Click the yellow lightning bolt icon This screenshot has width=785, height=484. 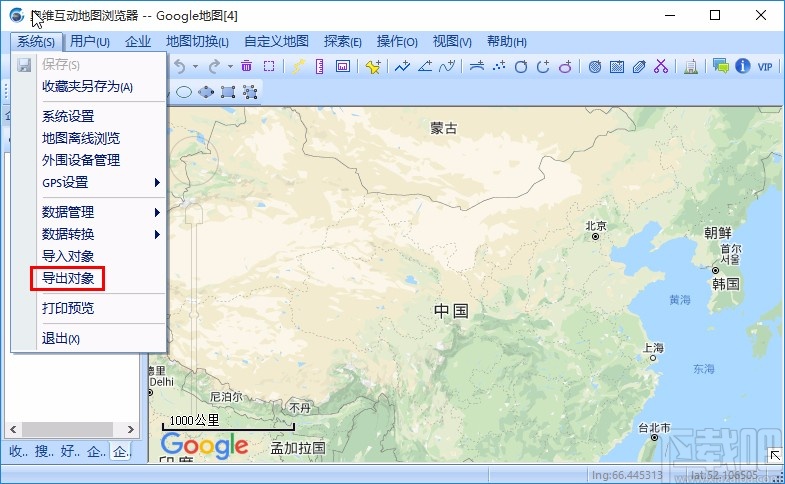299,66
